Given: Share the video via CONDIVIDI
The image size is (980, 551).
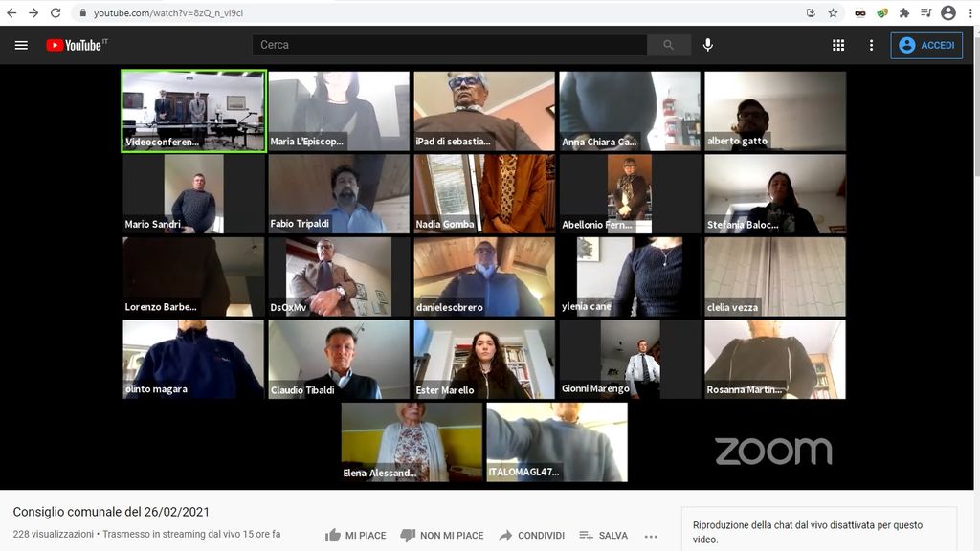Looking at the screenshot, I should (531, 536).
